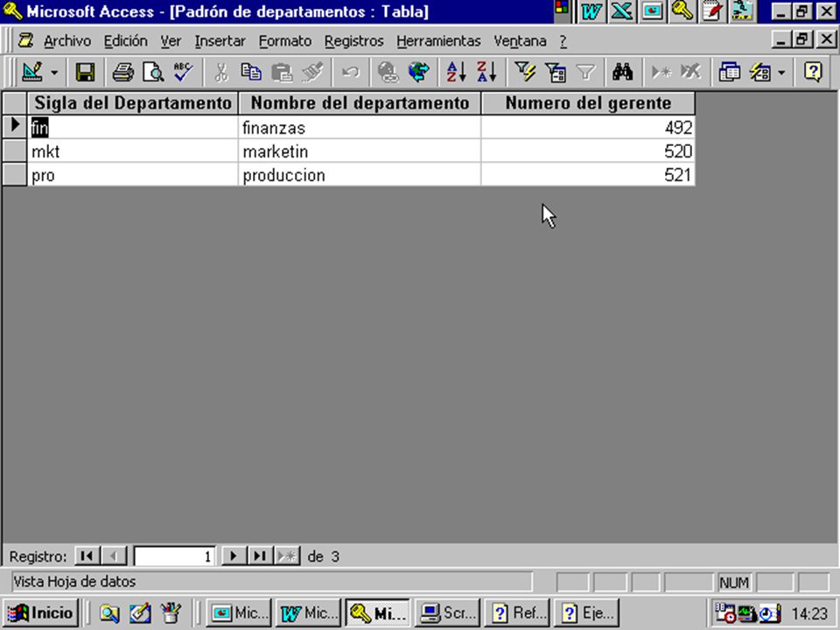
Task: Open the View button dropdown arrow
Action: coord(54,73)
